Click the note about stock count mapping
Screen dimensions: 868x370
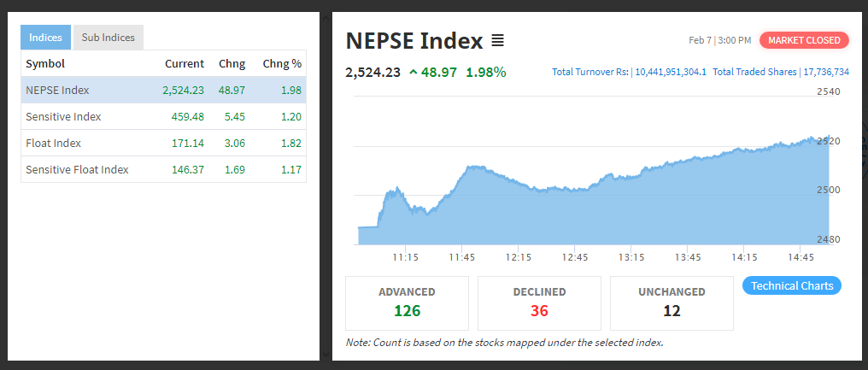[x=504, y=343]
